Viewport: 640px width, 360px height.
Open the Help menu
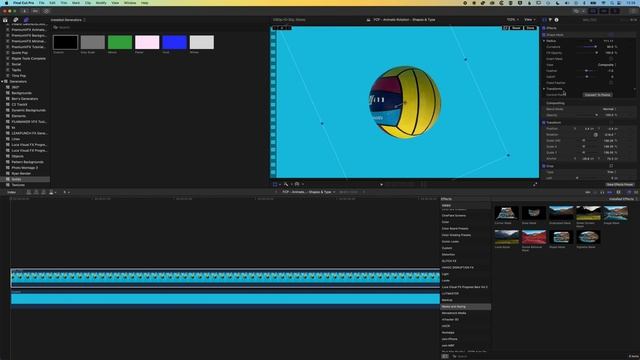coord(144,3)
